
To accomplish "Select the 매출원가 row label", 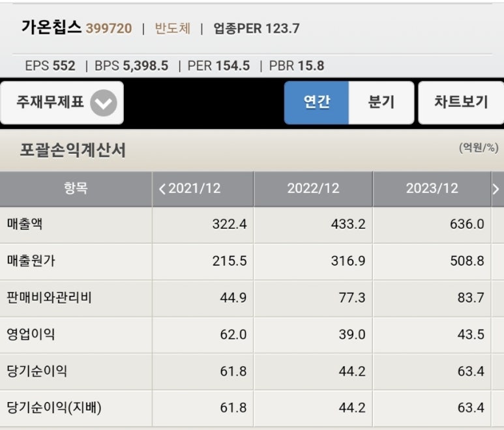I will point(31,261).
